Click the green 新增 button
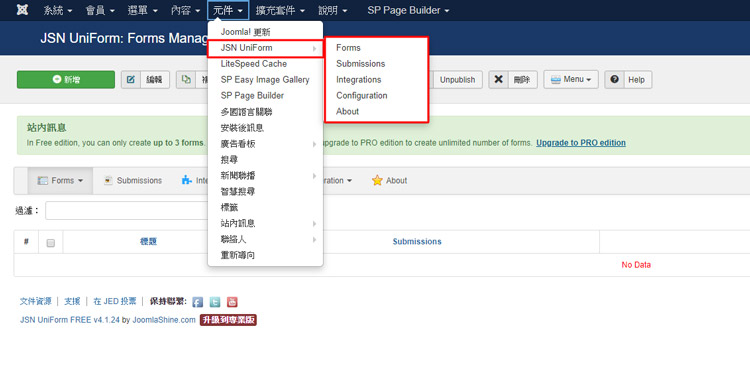The height and width of the screenshot is (380, 750). [66, 79]
